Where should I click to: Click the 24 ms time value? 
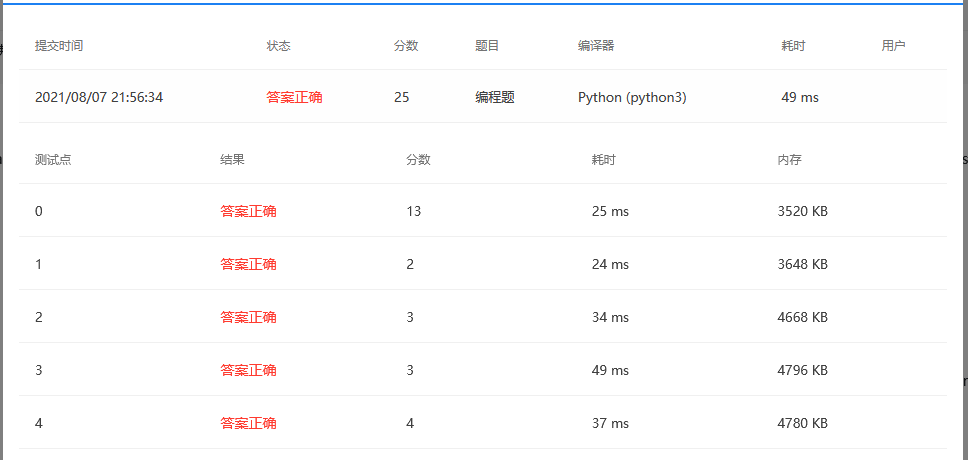pos(610,264)
